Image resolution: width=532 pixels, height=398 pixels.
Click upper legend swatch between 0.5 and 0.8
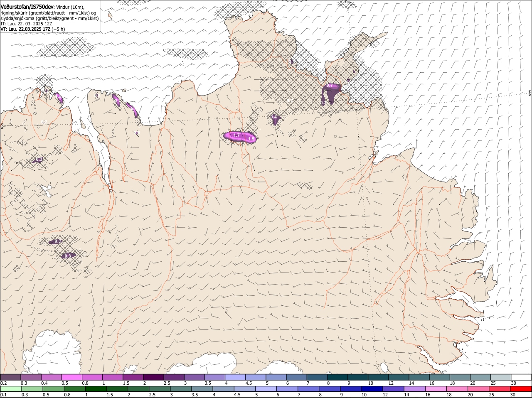point(71,377)
